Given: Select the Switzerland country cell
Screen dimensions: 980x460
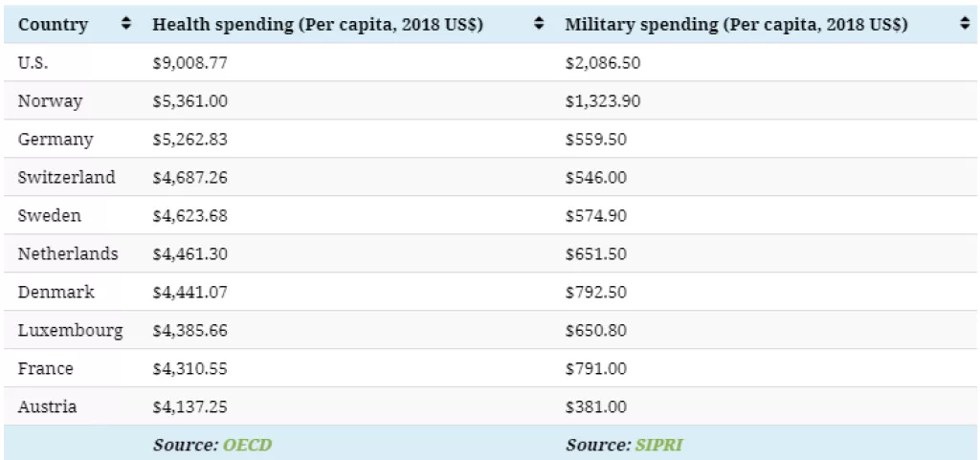Looking at the screenshot, I should coord(66,178).
